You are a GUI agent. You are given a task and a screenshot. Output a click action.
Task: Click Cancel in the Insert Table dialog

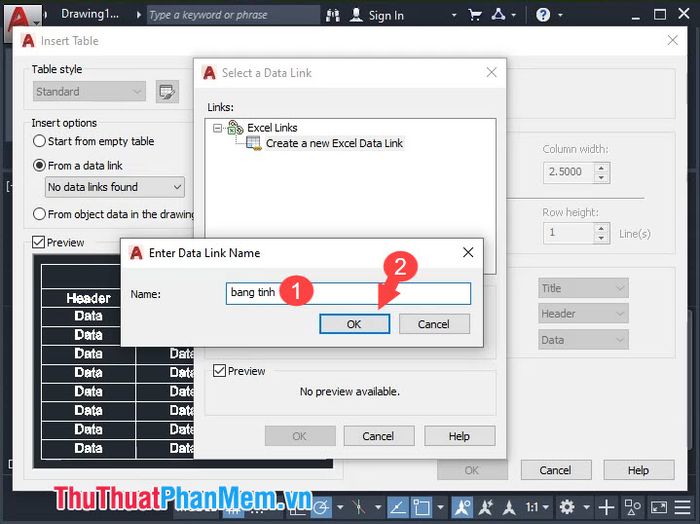556,470
